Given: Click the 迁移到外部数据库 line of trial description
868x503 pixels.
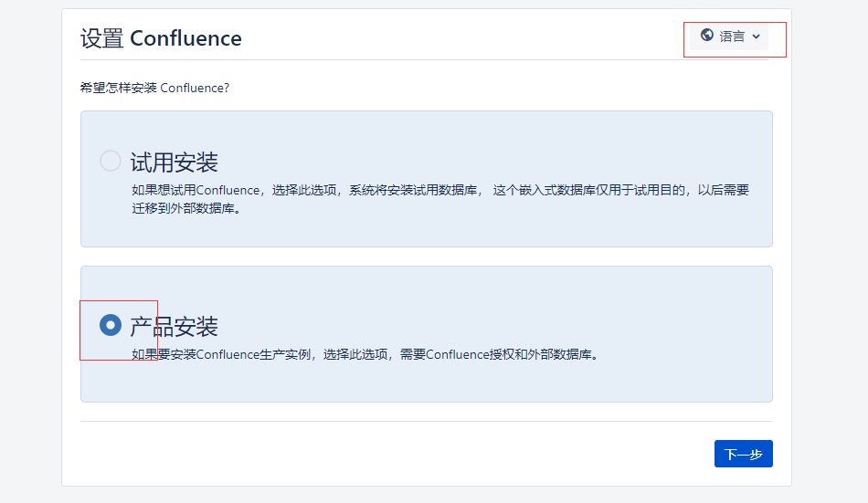Looking at the screenshot, I should (186, 209).
